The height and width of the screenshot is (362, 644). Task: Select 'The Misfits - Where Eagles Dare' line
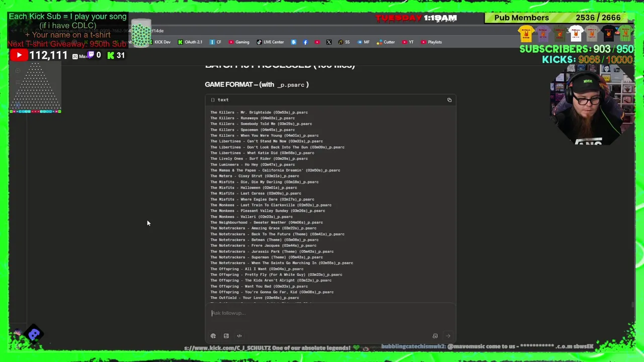tap(262, 200)
